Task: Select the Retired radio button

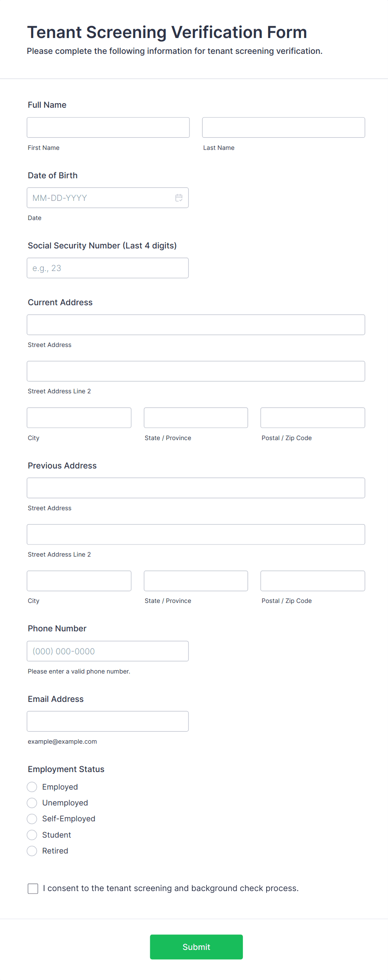Action: coord(32,851)
